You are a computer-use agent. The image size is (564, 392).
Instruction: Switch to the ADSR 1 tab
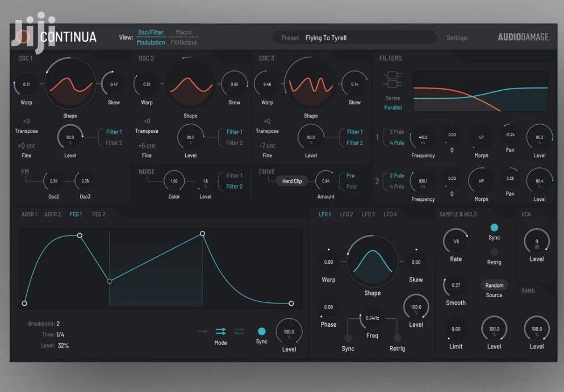(x=29, y=214)
